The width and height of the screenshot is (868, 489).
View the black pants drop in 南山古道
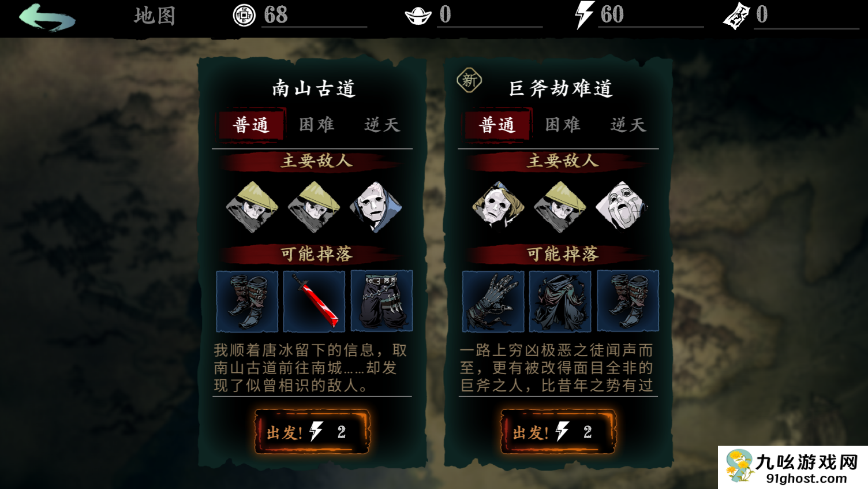[381, 301]
